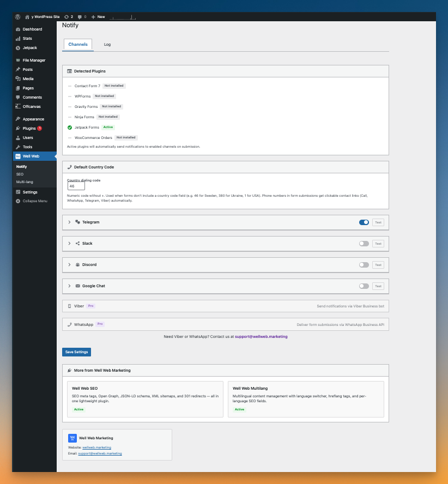
Task: Click the Well Web Multilang card
Action: [x=306, y=399]
